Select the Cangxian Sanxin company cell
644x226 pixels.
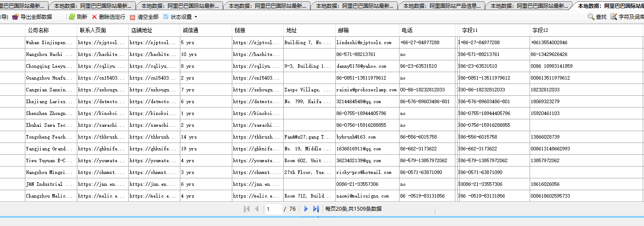click(51, 90)
